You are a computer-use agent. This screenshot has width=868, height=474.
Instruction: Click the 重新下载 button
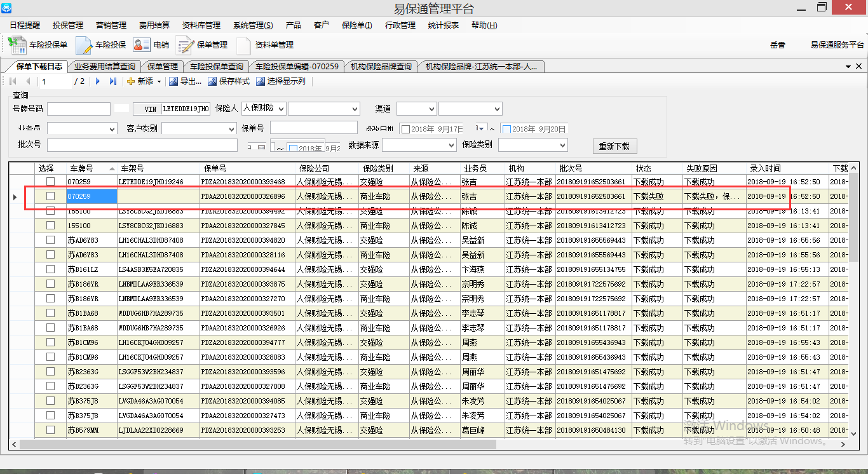coord(614,146)
